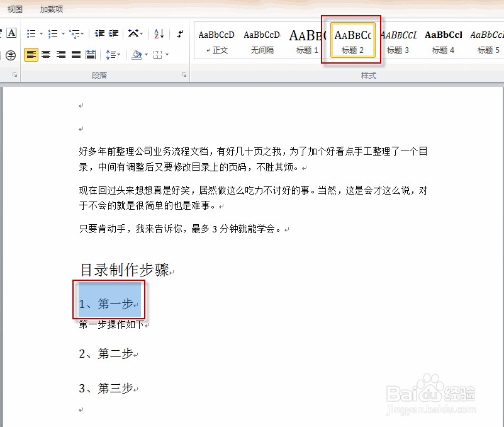Apply the 正文 style
The height and width of the screenshot is (427, 504).
coord(216,42)
